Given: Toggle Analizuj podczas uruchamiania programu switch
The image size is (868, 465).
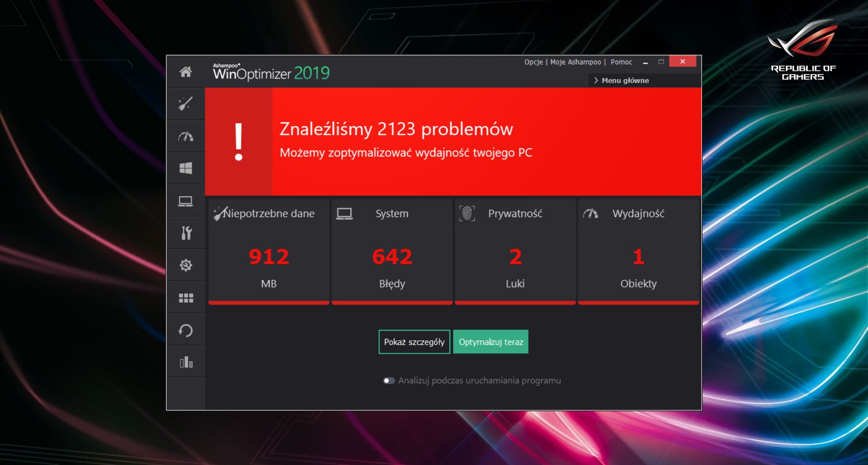Looking at the screenshot, I should click(389, 381).
